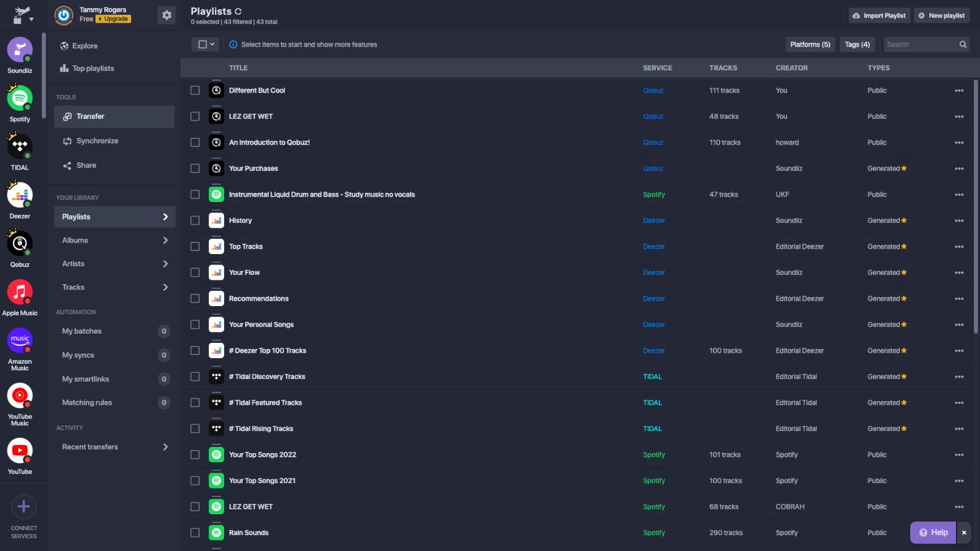Image resolution: width=980 pixels, height=551 pixels.
Task: Select the YouTube Music service icon
Action: point(20,395)
